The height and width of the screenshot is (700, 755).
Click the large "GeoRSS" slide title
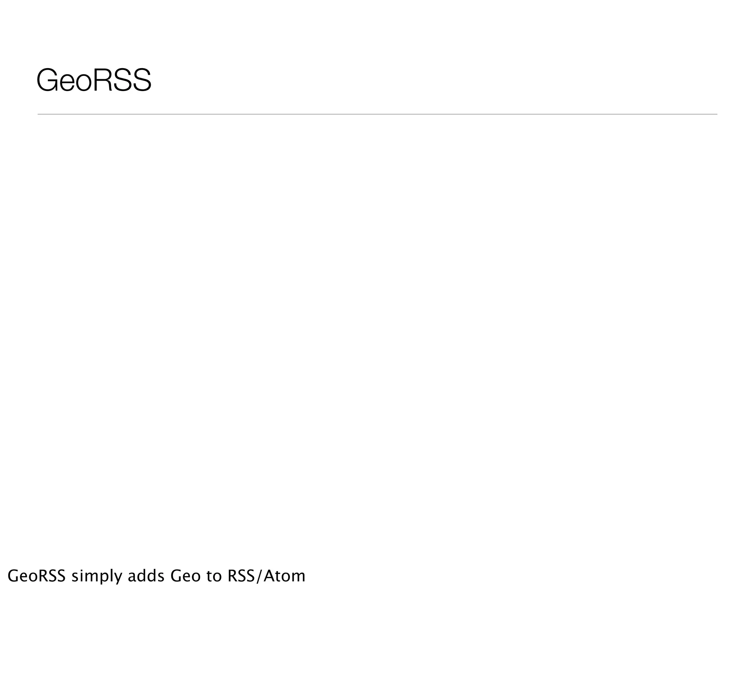94,80
